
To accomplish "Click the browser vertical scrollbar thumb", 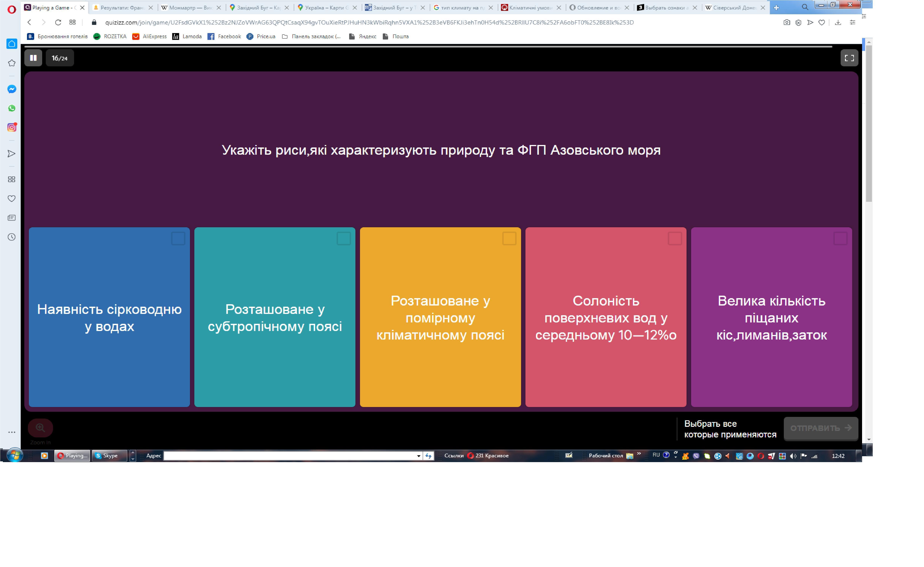I will [x=869, y=124].
